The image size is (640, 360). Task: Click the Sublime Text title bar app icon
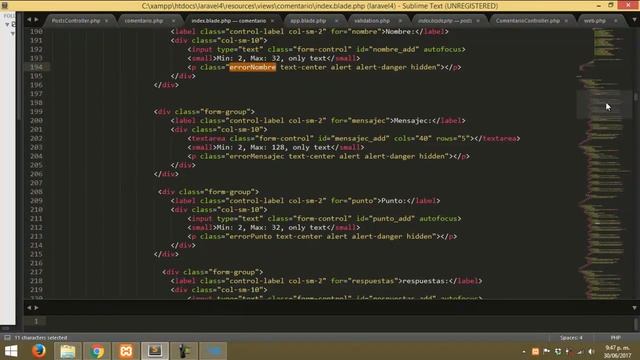tap(4, 5)
